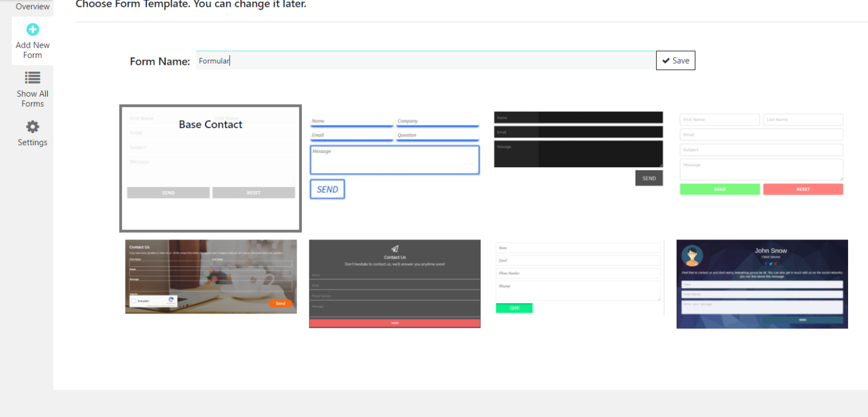
Task: Select the John Snow profile template
Action: point(761,284)
